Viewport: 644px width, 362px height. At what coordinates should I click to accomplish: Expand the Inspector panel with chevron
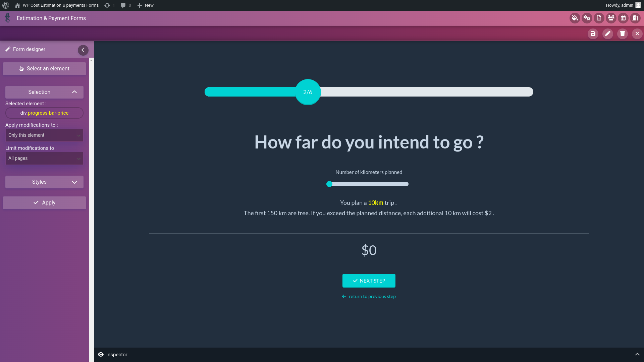(637, 354)
